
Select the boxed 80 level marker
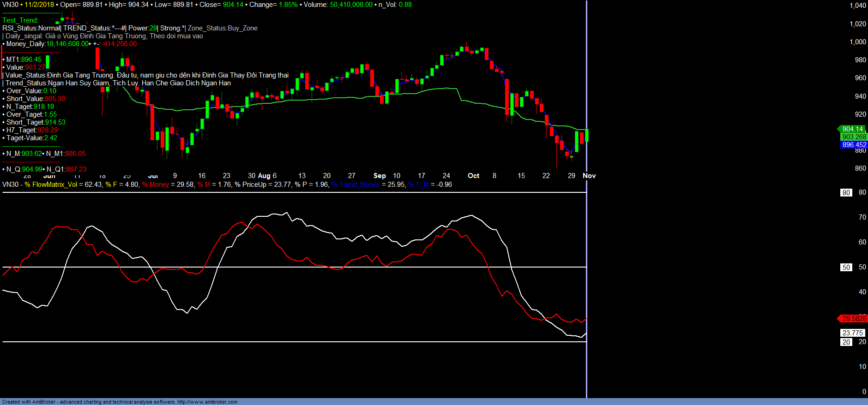(x=846, y=193)
